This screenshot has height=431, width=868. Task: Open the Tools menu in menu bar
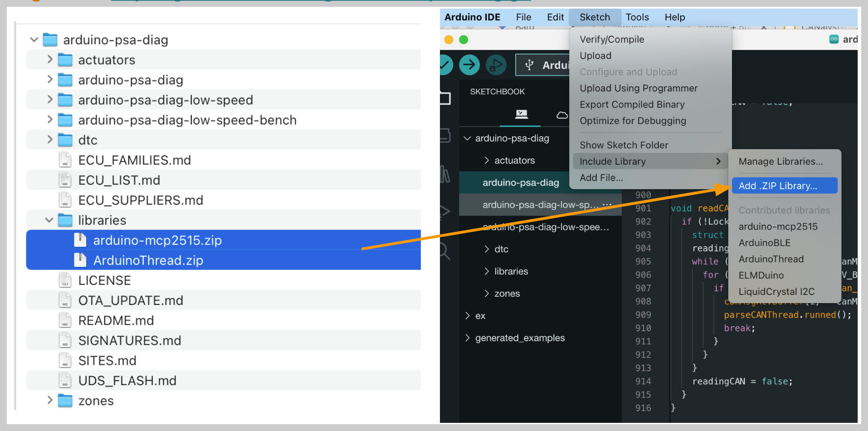coord(637,17)
